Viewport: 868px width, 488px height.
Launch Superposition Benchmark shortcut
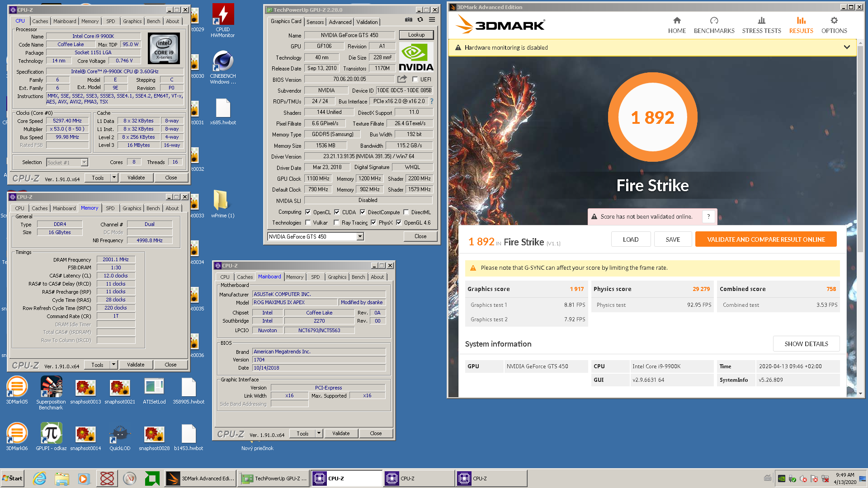pos(51,393)
